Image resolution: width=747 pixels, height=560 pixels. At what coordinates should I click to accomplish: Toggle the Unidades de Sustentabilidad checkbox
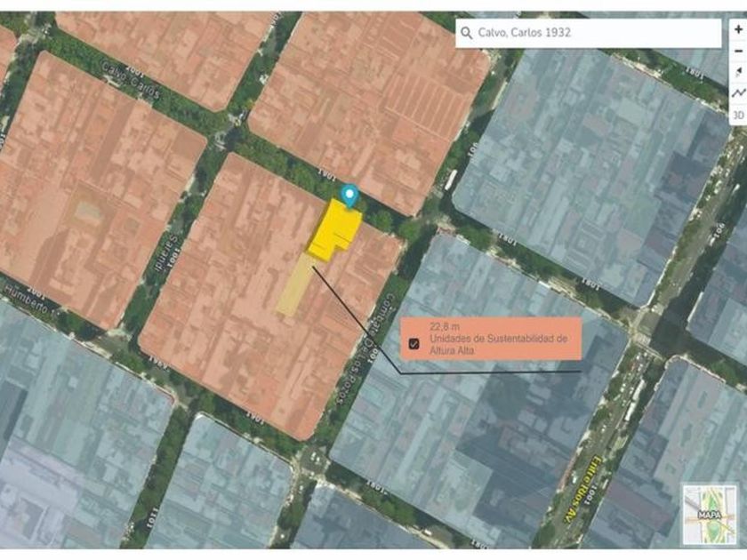coord(413,344)
